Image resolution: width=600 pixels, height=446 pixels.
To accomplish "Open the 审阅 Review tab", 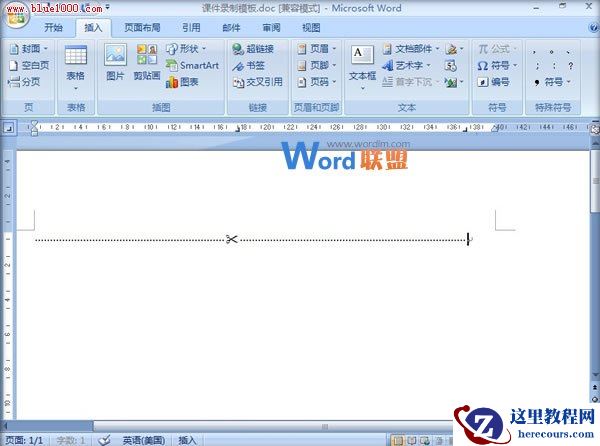I will (x=271, y=28).
